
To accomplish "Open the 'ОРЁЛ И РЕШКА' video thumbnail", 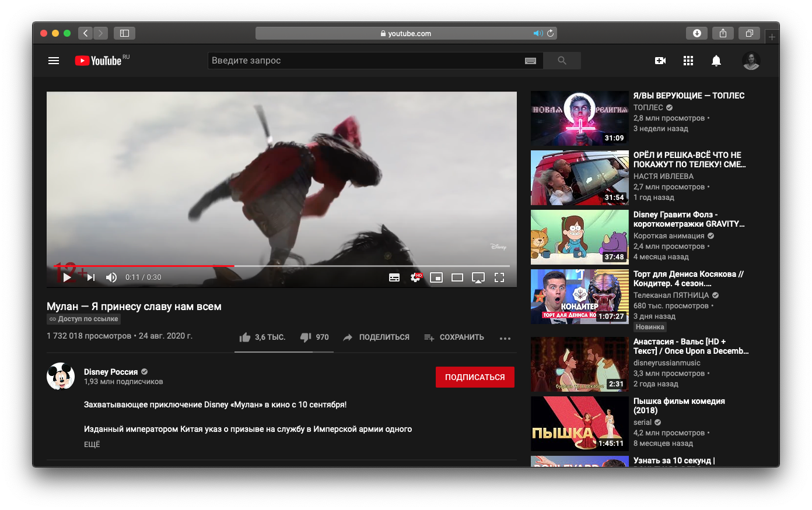I will point(580,178).
